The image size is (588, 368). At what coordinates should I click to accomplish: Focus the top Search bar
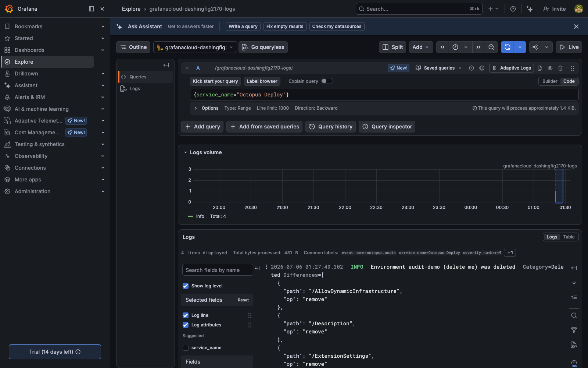click(x=419, y=9)
